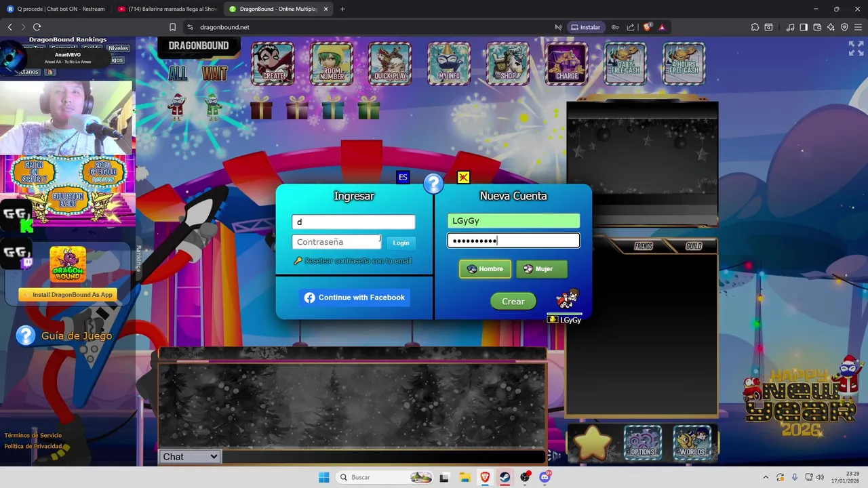The height and width of the screenshot is (488, 868).
Task: Open Política de Privacidad link
Action: pyautogui.click(x=33, y=446)
